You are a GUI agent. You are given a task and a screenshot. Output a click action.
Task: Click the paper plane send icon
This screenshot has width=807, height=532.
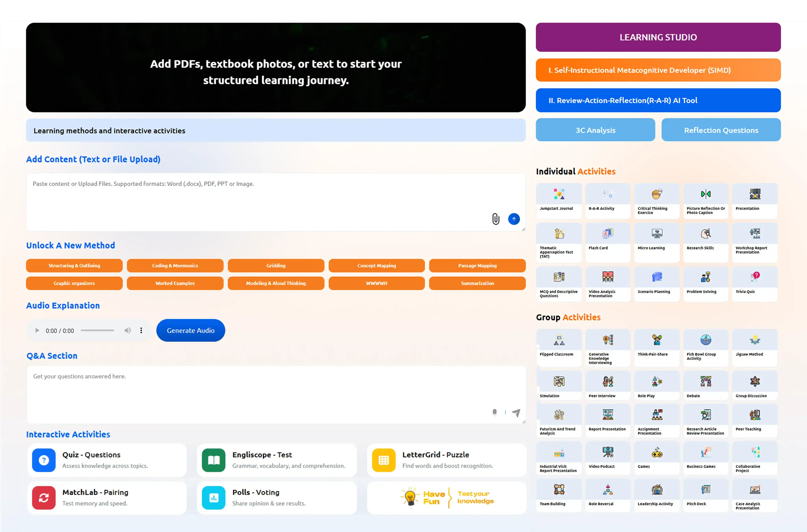516,413
